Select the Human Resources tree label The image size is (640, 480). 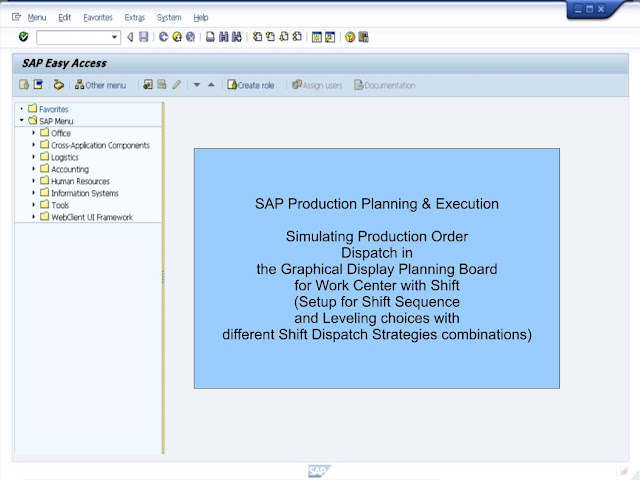[x=80, y=181]
